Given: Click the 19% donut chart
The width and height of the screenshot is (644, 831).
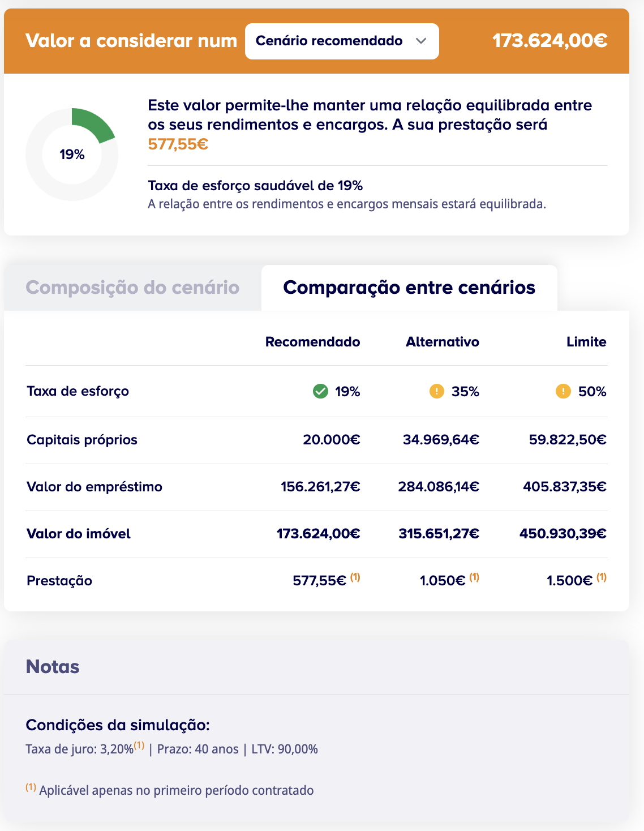Looking at the screenshot, I should click(72, 155).
